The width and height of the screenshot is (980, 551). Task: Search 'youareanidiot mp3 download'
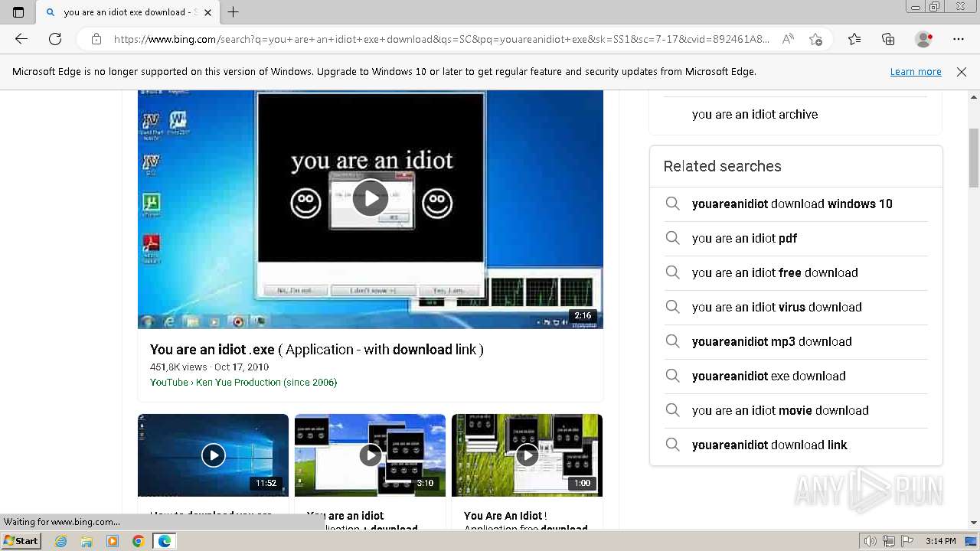click(772, 342)
